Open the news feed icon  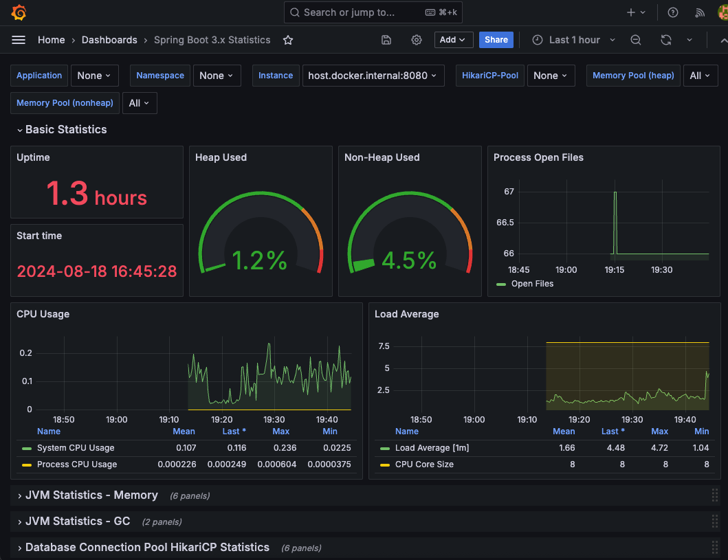click(700, 12)
